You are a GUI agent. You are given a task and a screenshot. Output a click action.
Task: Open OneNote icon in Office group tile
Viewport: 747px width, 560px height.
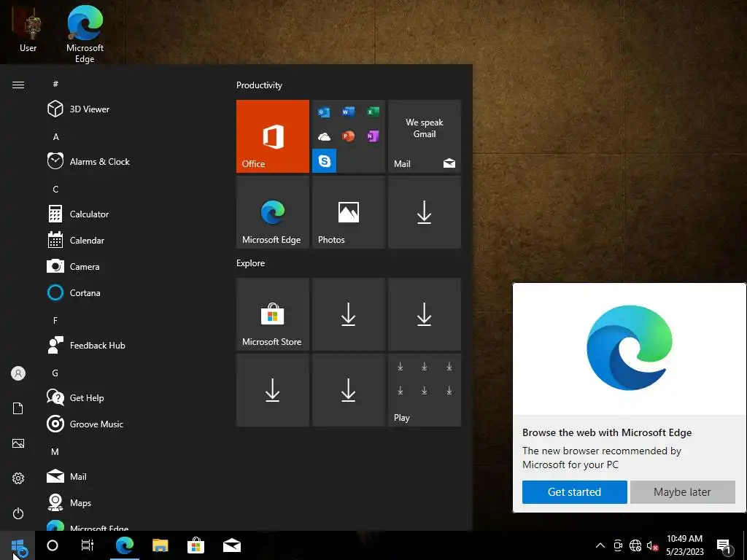pyautogui.click(x=373, y=136)
